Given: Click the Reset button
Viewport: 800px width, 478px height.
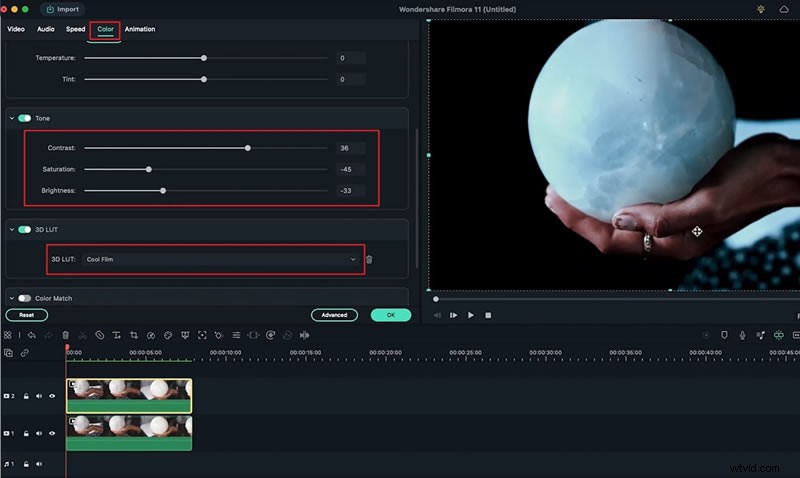Looking at the screenshot, I should [27, 315].
